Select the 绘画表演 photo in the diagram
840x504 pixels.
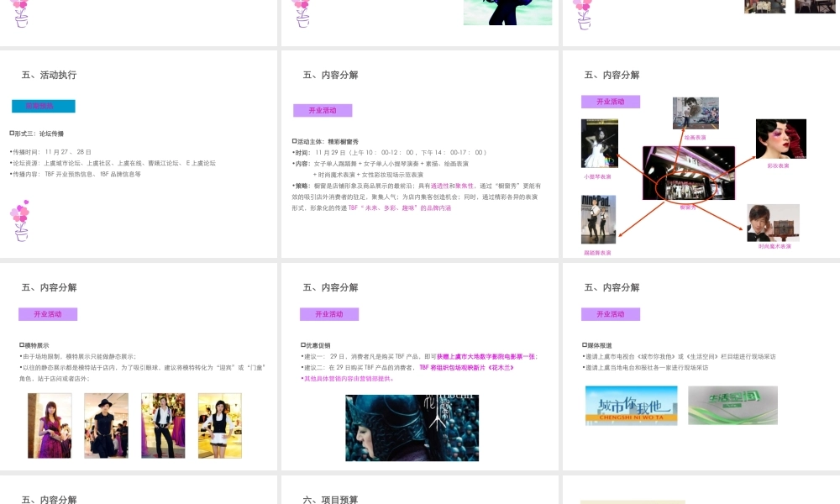click(696, 113)
